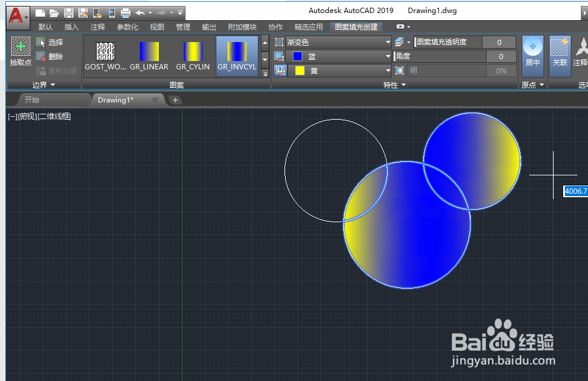Click Remove boundary objects (删除)
Screen dimensions: 588x381
tap(50, 57)
